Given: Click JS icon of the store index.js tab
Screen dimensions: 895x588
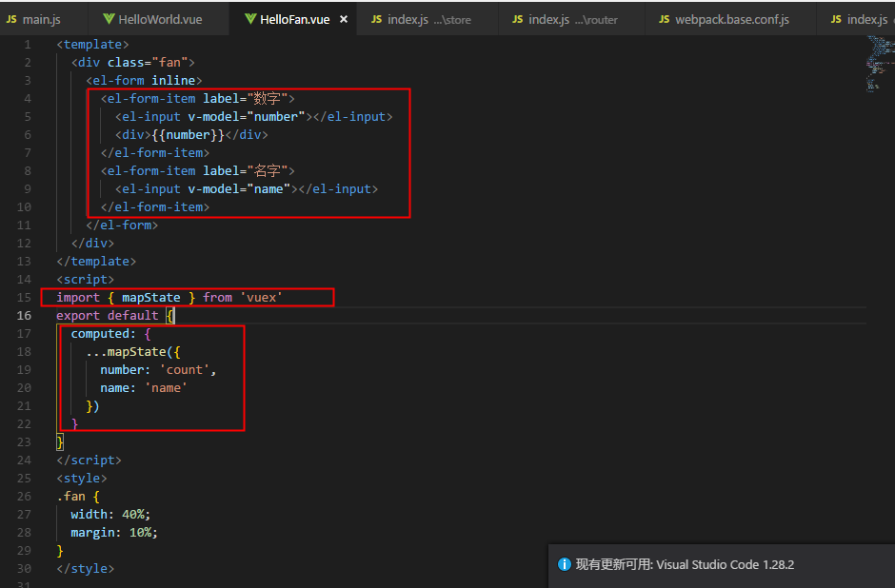Looking at the screenshot, I should [x=376, y=19].
